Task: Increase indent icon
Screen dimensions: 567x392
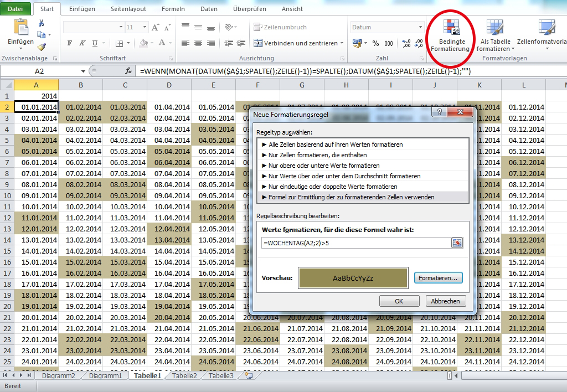Action: point(241,43)
